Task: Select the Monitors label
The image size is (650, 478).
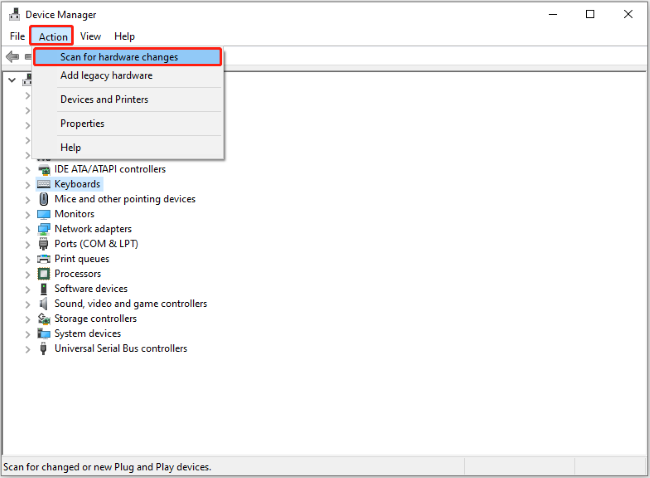Action: pos(75,214)
